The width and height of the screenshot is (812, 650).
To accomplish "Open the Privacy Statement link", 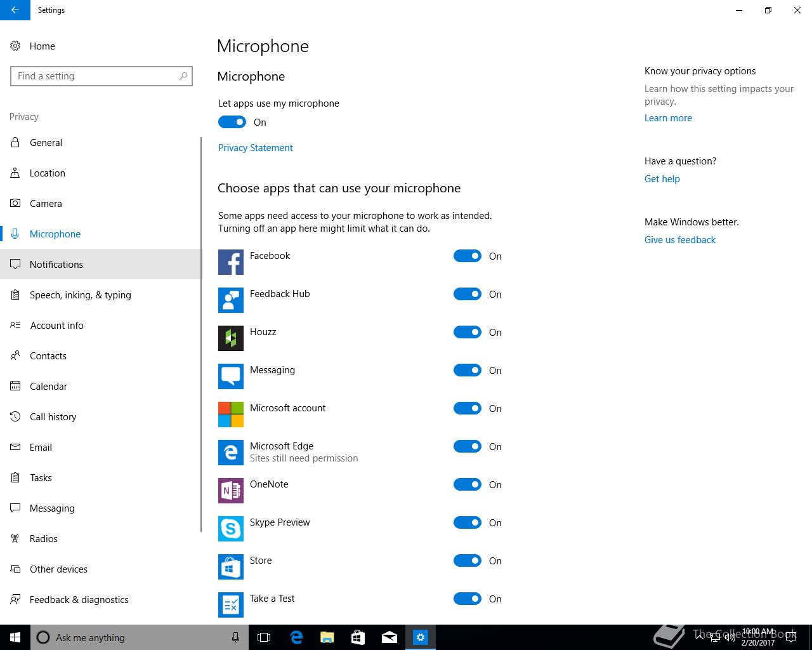I will (x=256, y=147).
